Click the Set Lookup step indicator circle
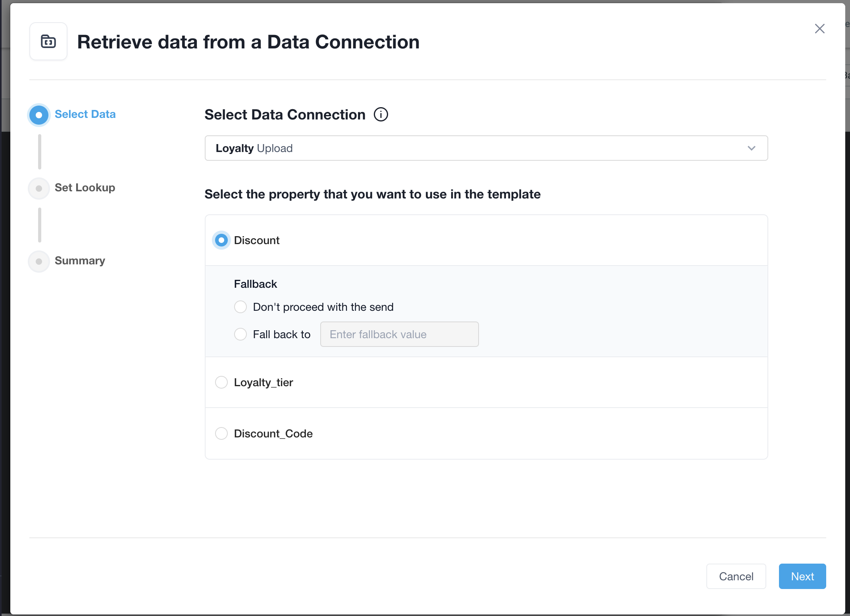This screenshot has height=616, width=850. pyautogui.click(x=39, y=188)
